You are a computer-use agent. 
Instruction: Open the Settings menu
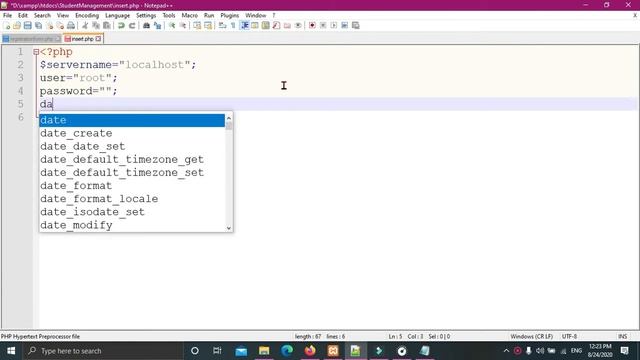[146, 15]
